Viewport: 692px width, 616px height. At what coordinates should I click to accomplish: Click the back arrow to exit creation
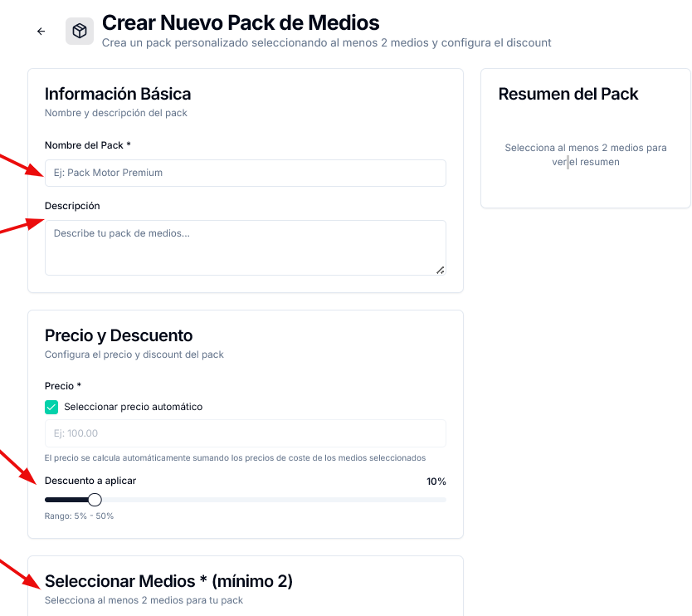[41, 31]
